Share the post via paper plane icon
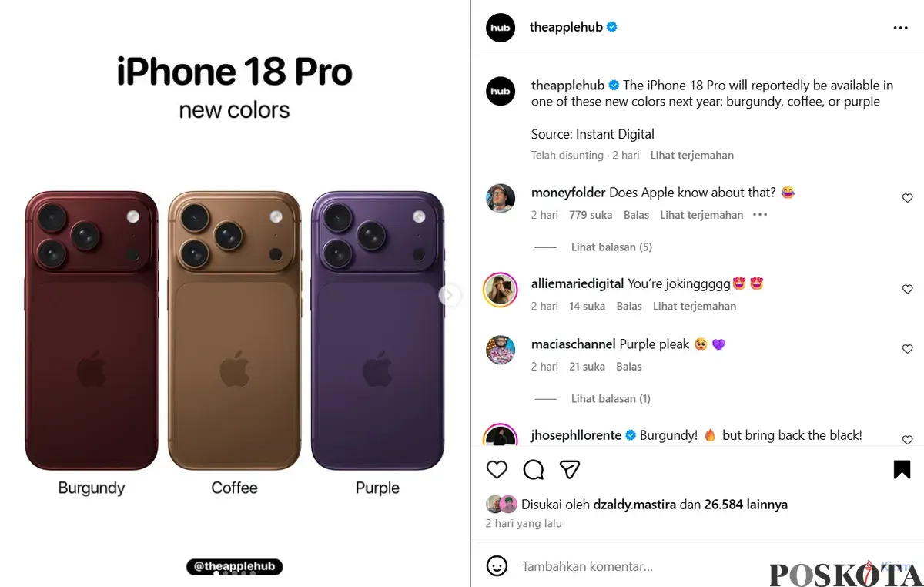The image size is (924, 587). tap(570, 469)
